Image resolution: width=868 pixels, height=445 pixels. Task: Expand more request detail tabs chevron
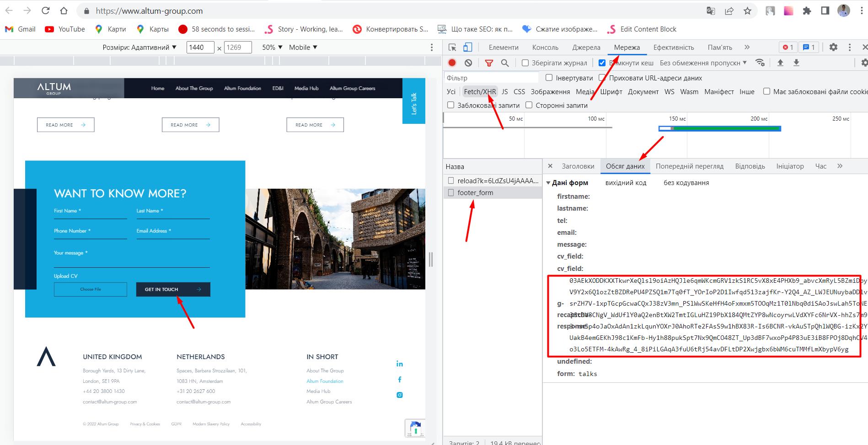point(840,166)
